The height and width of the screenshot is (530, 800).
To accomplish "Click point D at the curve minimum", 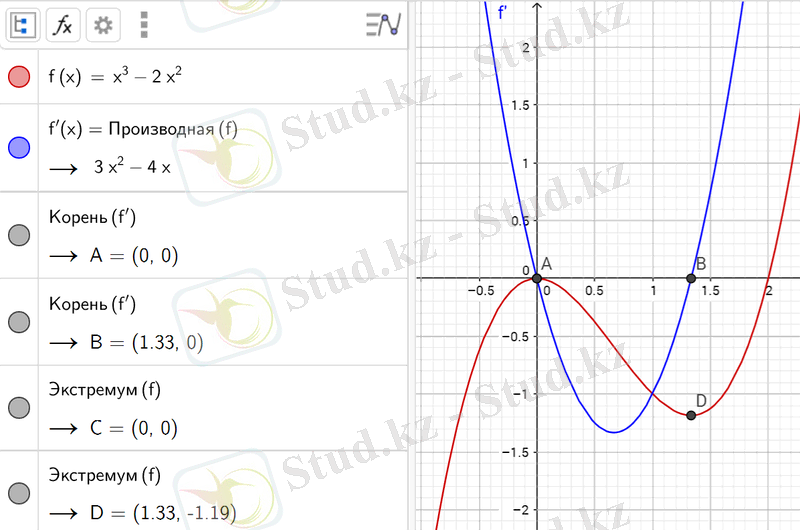I will [691, 415].
